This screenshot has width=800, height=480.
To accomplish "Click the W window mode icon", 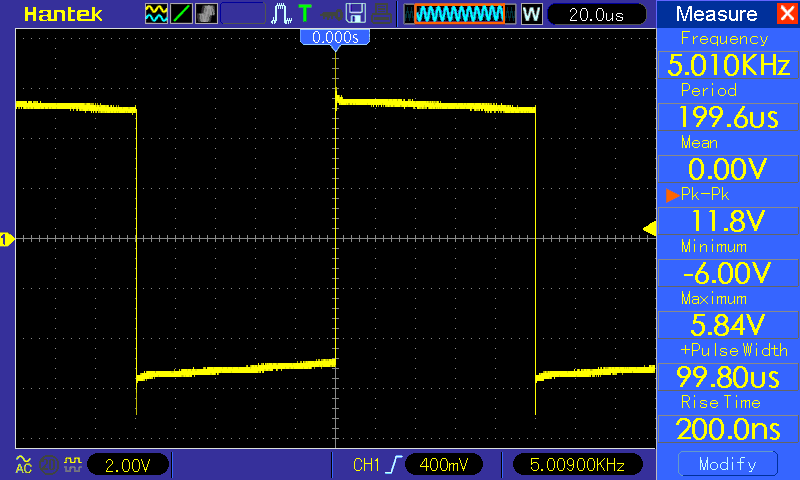I will click(531, 14).
